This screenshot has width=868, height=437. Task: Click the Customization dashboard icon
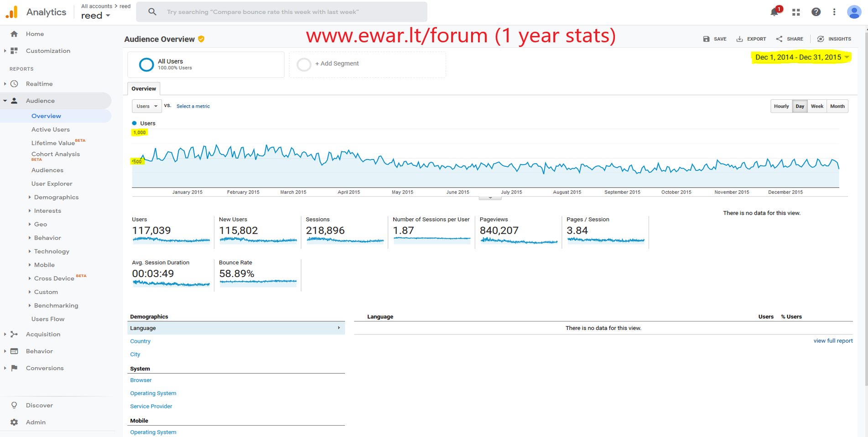click(x=14, y=51)
